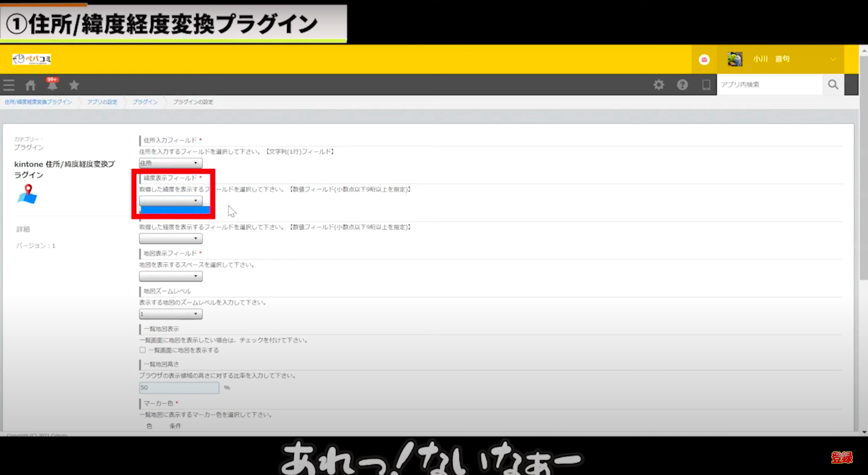Open the help question mark icon
868x475 pixels.
(x=682, y=85)
